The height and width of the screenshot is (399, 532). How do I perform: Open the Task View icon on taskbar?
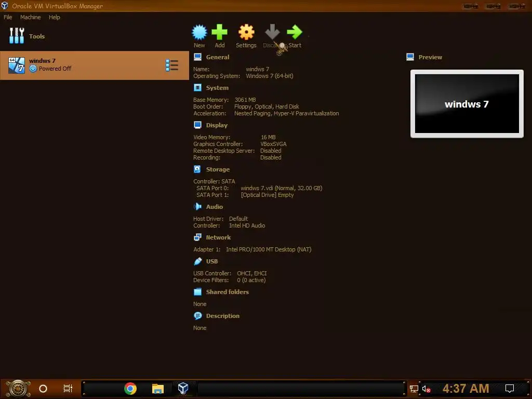(68, 389)
